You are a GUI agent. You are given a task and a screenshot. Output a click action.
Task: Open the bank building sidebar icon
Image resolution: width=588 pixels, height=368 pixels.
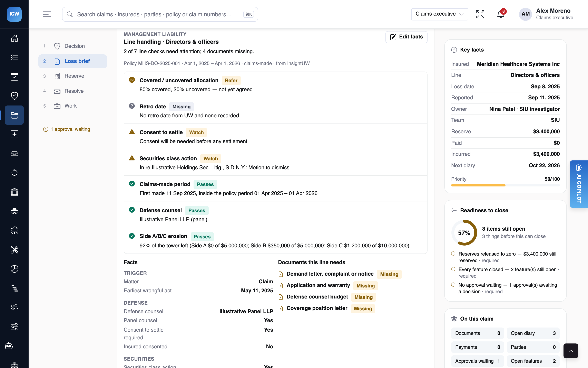(14, 192)
